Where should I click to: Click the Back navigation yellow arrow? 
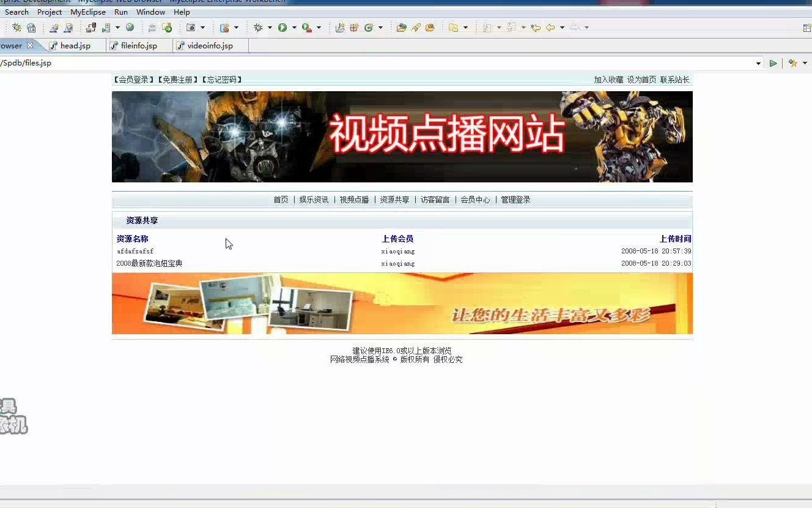(550, 28)
